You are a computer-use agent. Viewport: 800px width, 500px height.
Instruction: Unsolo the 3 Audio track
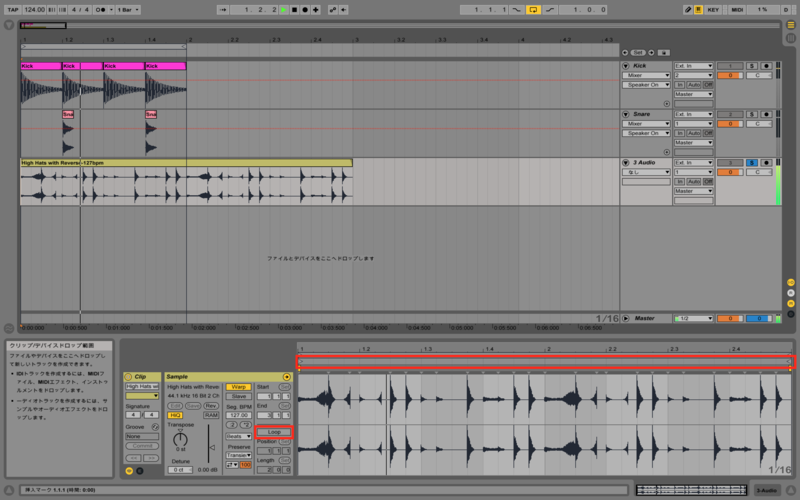click(752, 163)
